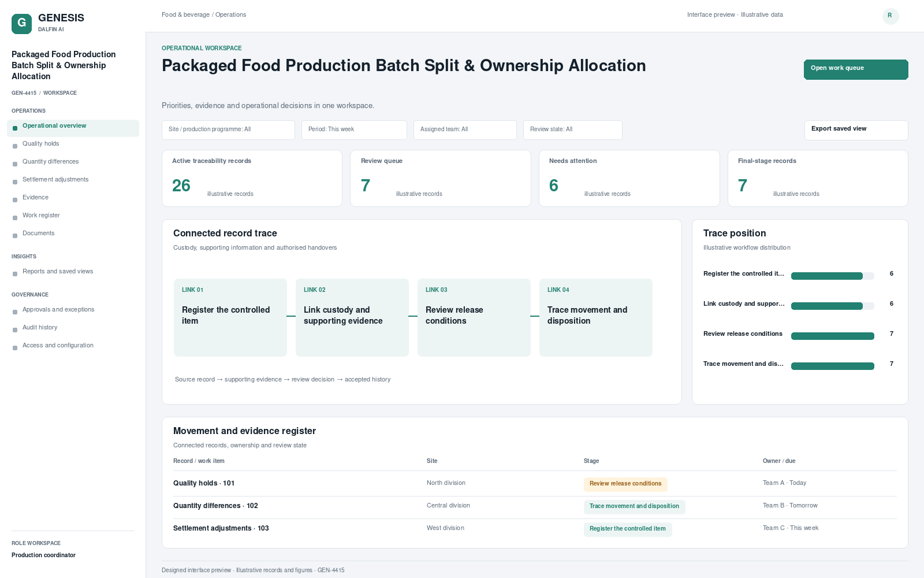Open Final-stage records summary card

click(818, 178)
